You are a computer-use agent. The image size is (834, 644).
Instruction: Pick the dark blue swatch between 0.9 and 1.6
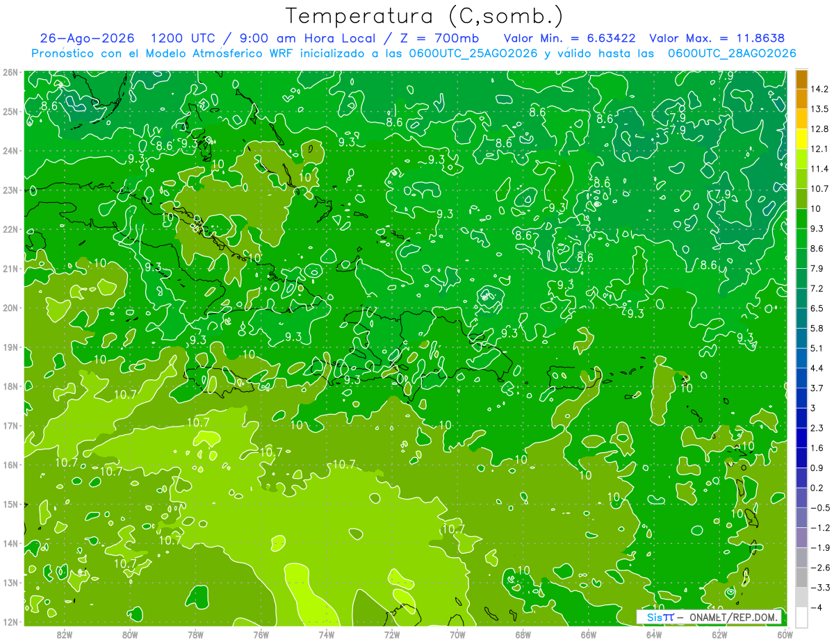pos(801,458)
